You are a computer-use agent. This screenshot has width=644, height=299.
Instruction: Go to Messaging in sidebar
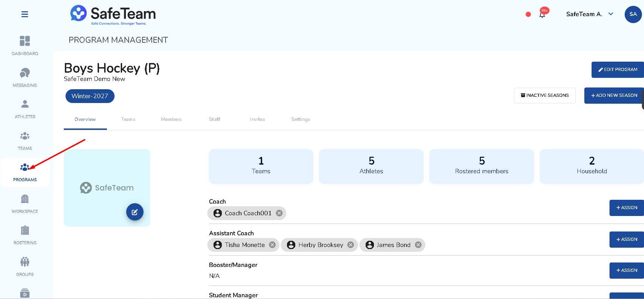25,77
